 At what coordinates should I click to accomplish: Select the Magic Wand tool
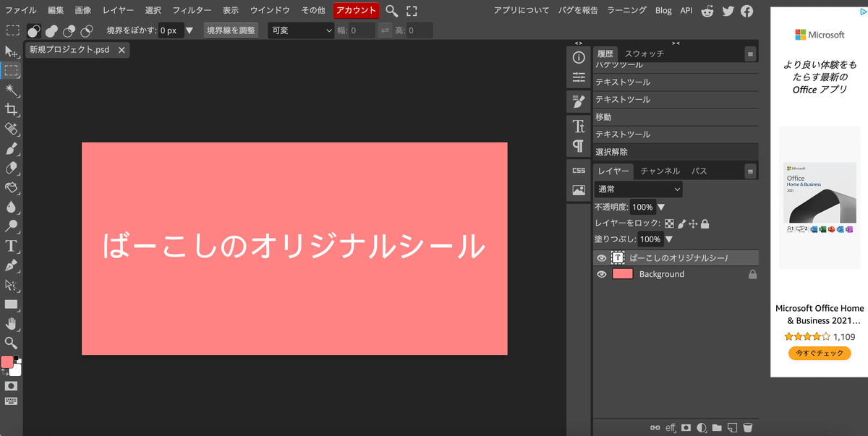tap(11, 90)
